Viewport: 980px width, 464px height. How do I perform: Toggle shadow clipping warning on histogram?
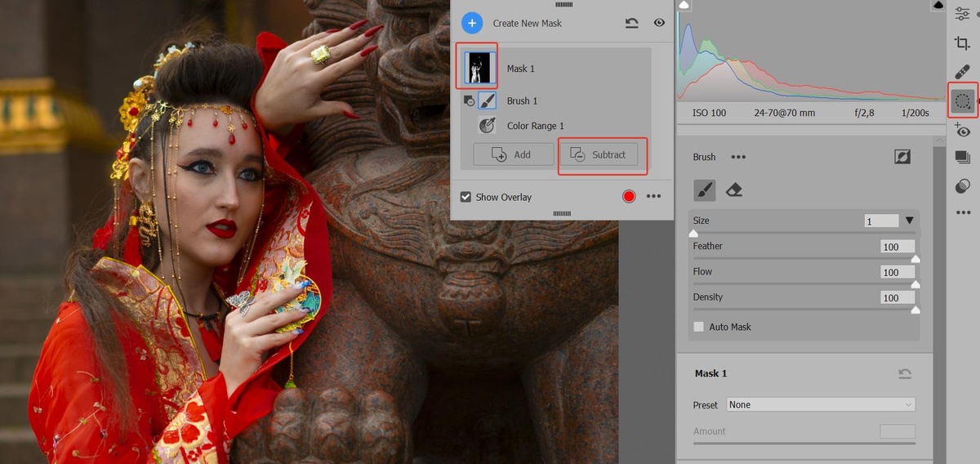[684, 5]
